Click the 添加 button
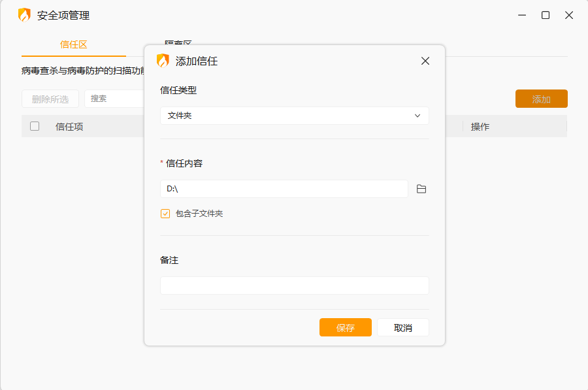Image resolution: width=588 pixels, height=390 pixels. point(541,99)
